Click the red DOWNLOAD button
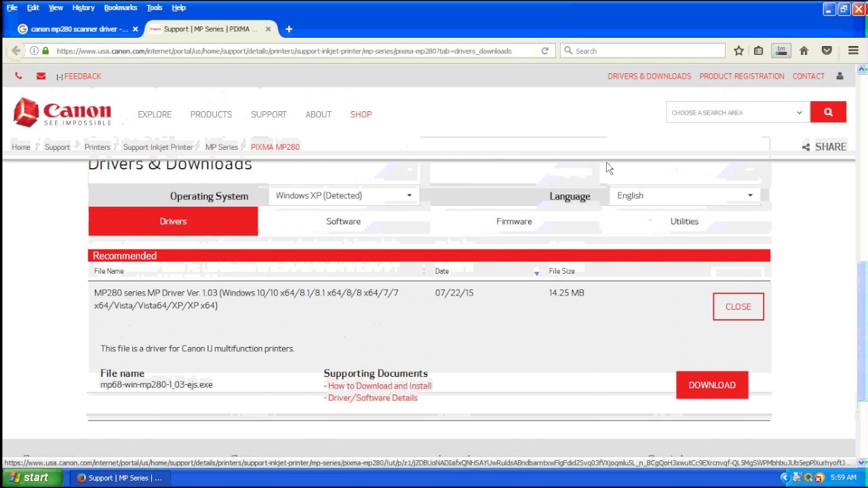Image resolution: width=868 pixels, height=488 pixels. (712, 385)
